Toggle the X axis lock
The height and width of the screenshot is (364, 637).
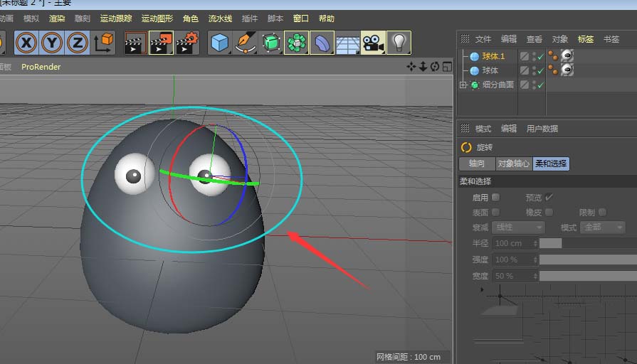[27, 43]
